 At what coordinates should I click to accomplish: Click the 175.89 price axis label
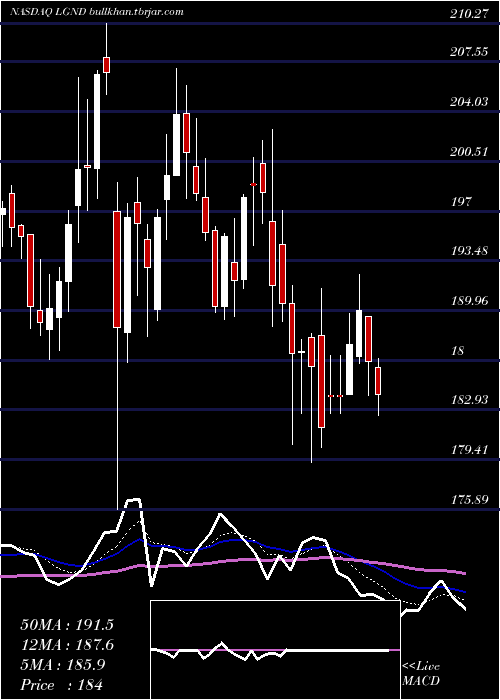point(468,499)
